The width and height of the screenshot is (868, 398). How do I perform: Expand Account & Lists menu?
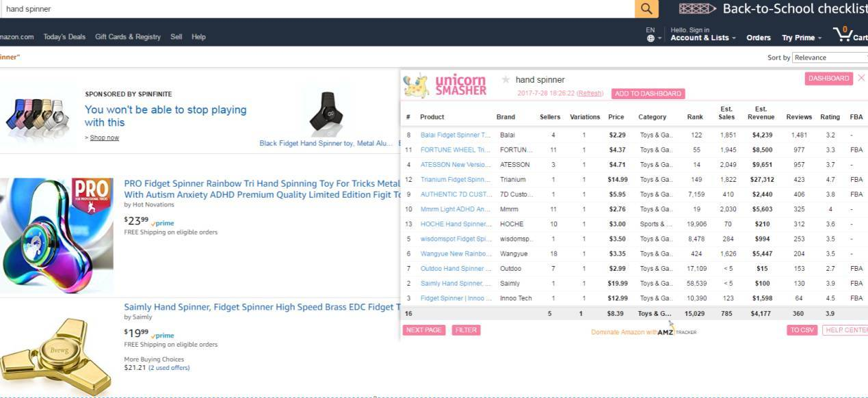[703, 38]
